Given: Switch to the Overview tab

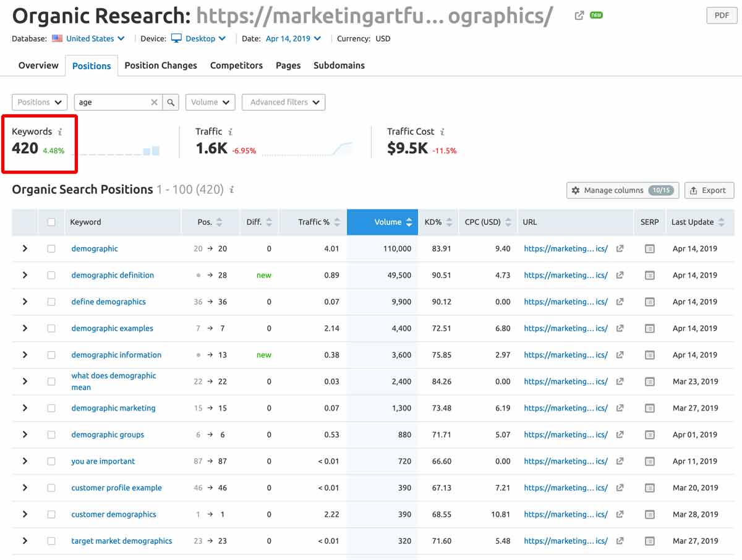Looking at the screenshot, I should point(38,66).
